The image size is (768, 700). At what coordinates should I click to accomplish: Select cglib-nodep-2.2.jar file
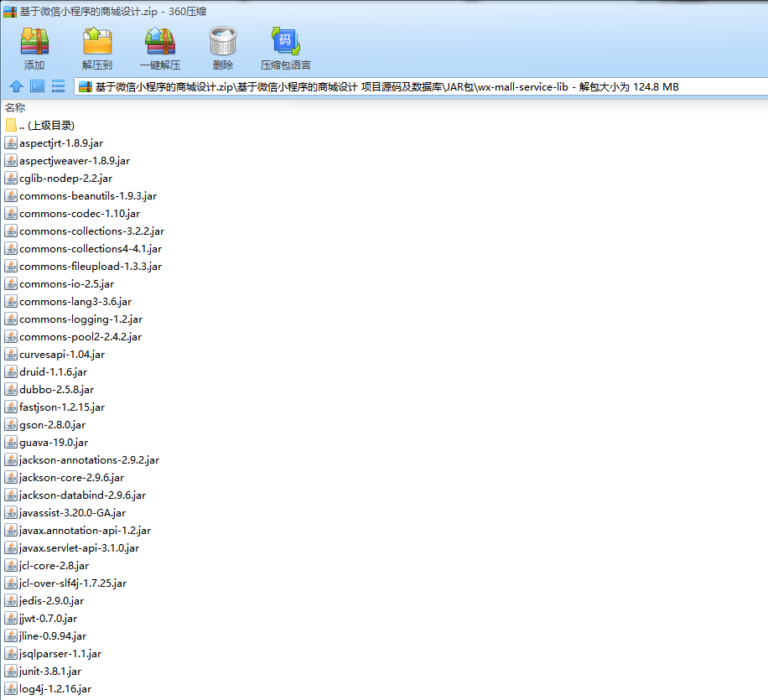point(59,179)
